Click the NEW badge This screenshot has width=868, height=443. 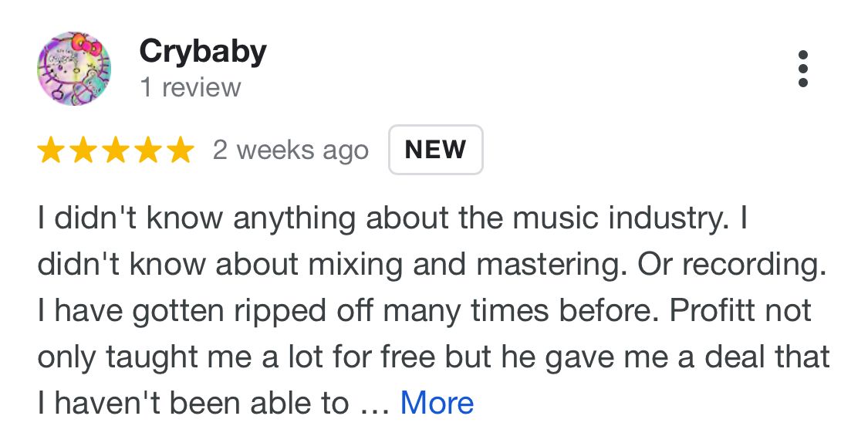pyautogui.click(x=435, y=150)
